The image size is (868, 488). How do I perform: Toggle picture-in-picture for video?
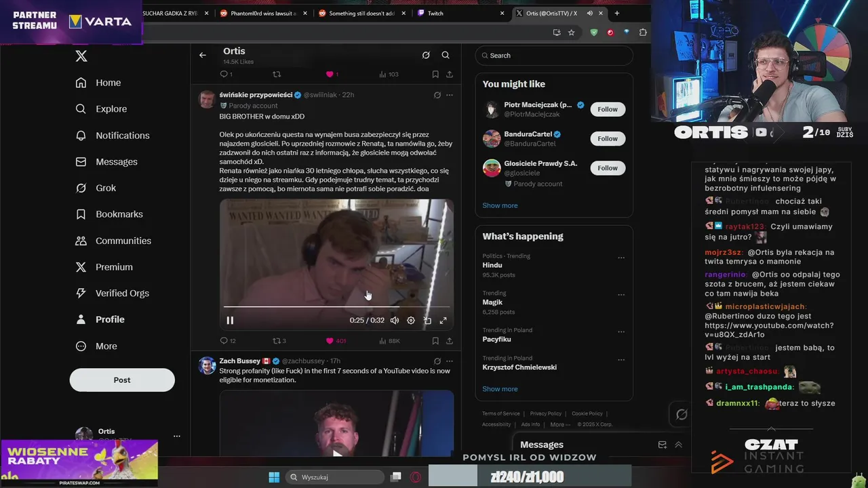point(427,321)
